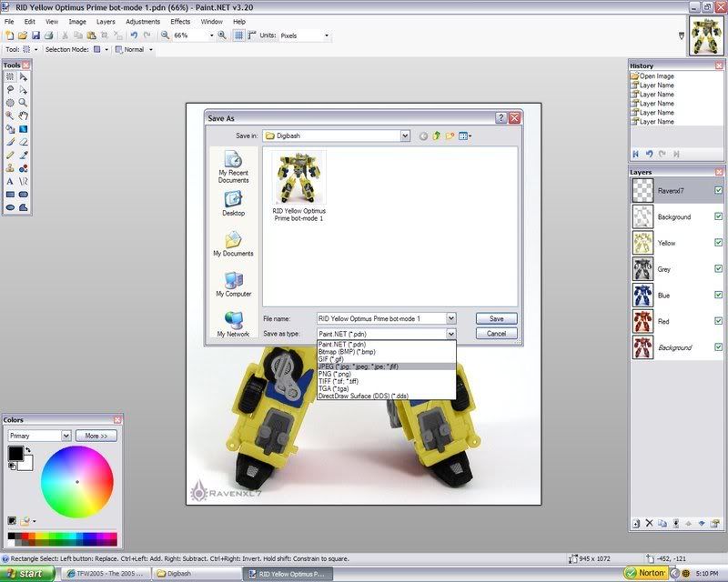The width and height of the screenshot is (728, 582).
Task: Click the Print toolbar icon
Action: pyautogui.click(x=48, y=35)
